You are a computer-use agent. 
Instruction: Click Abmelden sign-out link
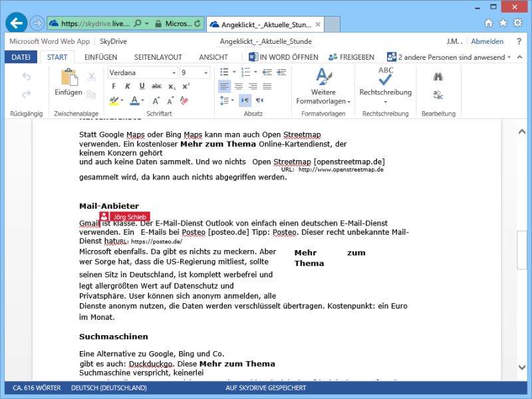point(487,41)
